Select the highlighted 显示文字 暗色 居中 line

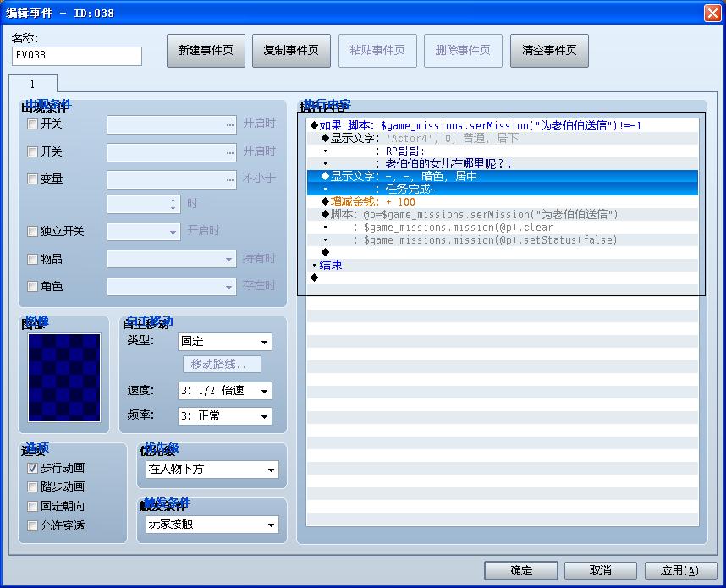point(503,176)
